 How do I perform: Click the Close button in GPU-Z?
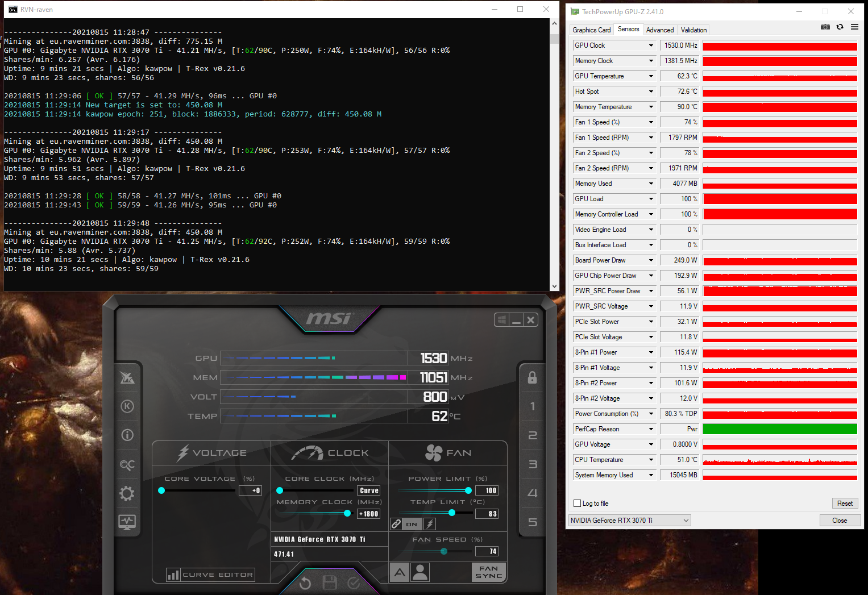[840, 521]
